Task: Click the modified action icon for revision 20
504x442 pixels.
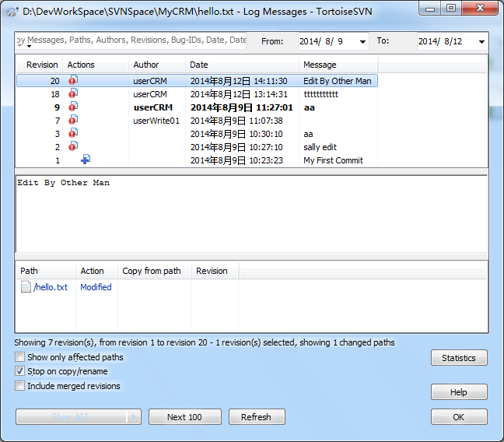Action: click(x=73, y=80)
